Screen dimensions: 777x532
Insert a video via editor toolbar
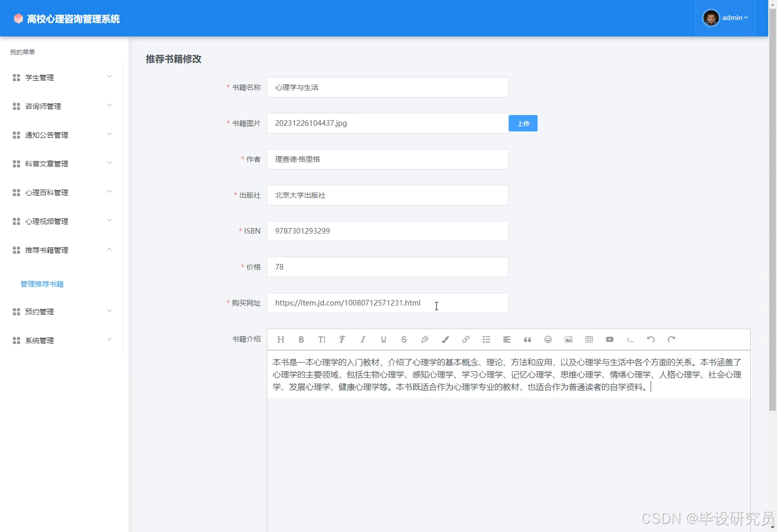point(609,339)
